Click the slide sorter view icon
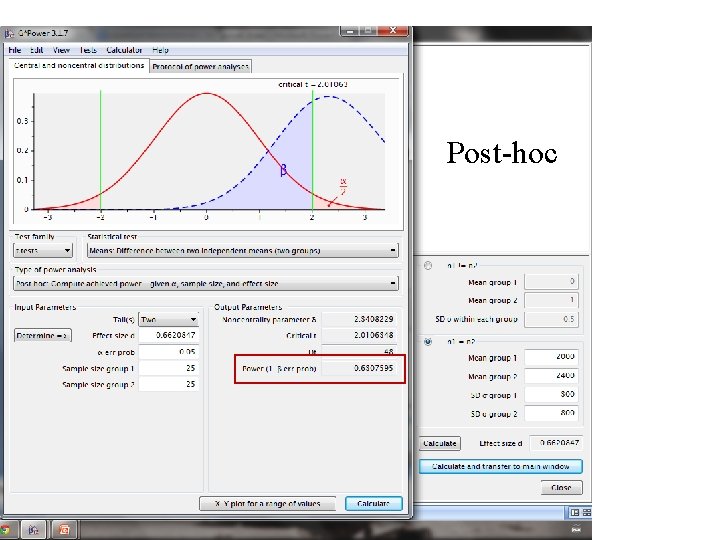Image resolution: width=720 pixels, height=540 pixels. (587, 512)
